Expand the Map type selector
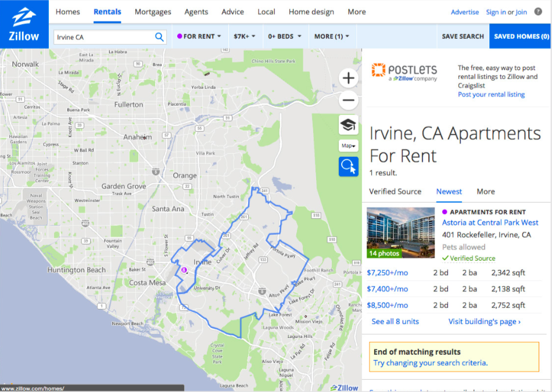This screenshot has width=552, height=392. (348, 145)
